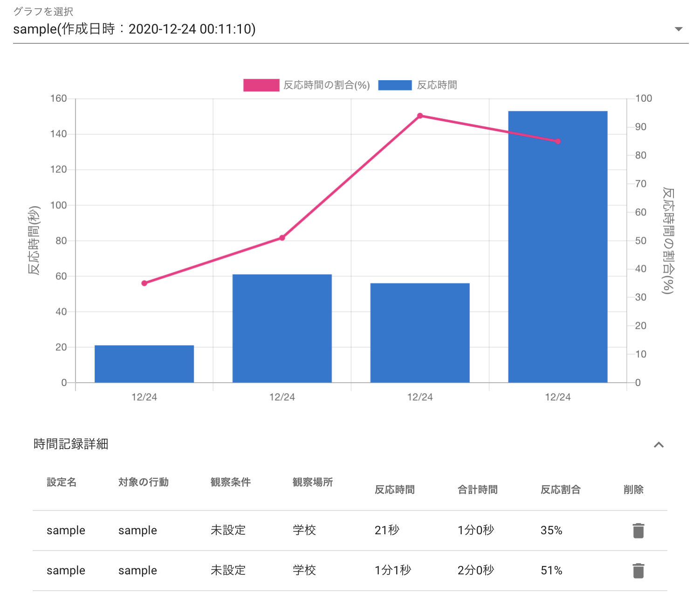This screenshot has height=593, width=700.
Task: Delete the row with 21秒 reaction time
Action: point(638,531)
